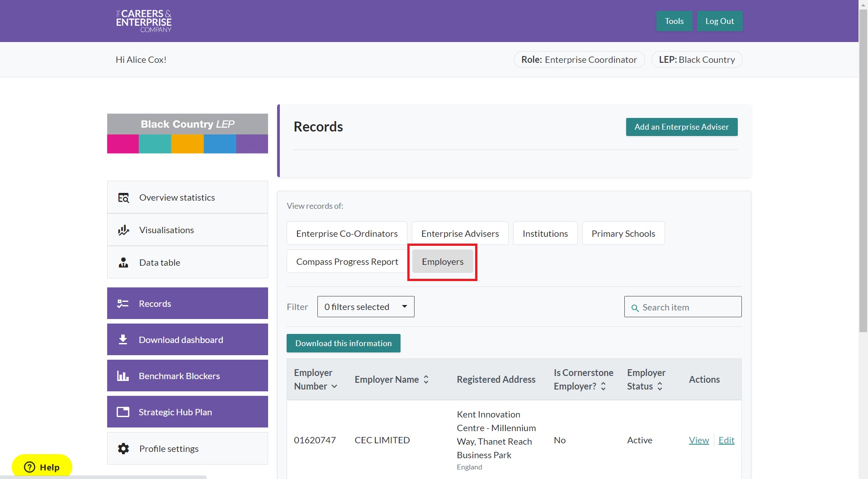The width and height of the screenshot is (868, 479).
Task: Select Enterprise Advisers records tab
Action: click(460, 233)
